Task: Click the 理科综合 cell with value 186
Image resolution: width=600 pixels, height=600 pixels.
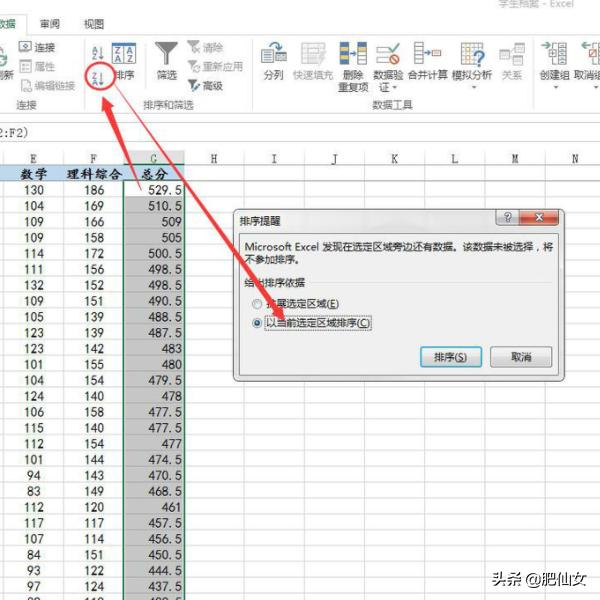Action: coord(93,190)
